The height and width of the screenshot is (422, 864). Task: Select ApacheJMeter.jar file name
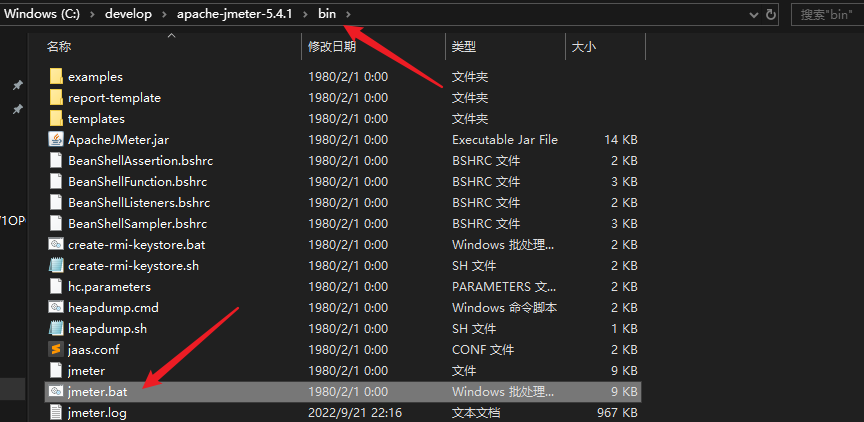tap(118, 140)
